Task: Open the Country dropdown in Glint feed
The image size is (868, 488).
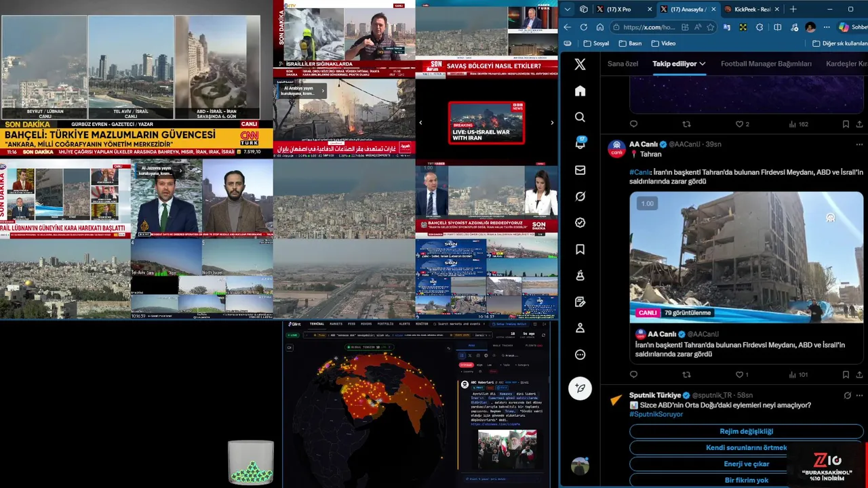Action: click(x=468, y=371)
